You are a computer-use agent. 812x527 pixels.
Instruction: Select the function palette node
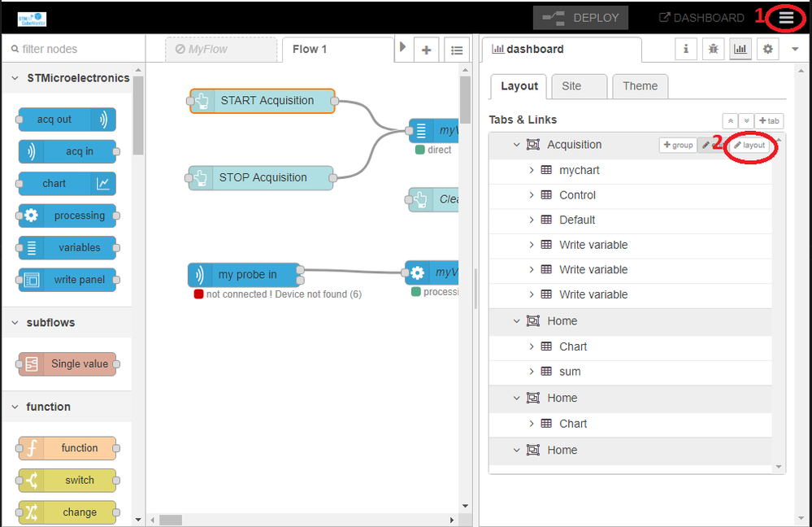tap(67, 448)
